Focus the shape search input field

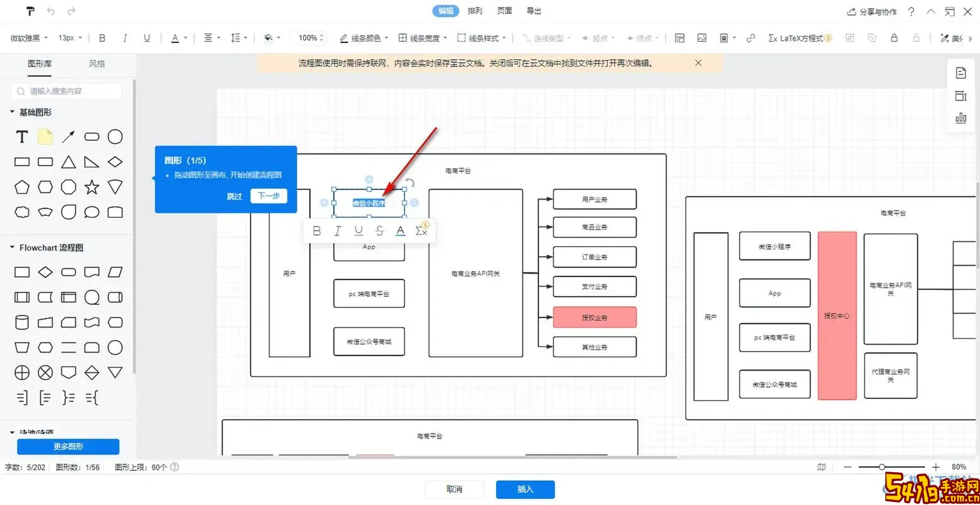66,91
